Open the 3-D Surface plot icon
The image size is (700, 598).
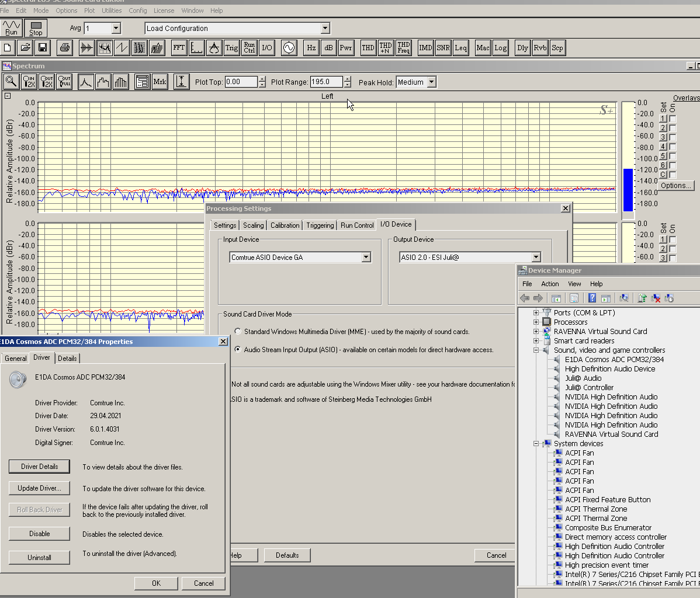[157, 48]
